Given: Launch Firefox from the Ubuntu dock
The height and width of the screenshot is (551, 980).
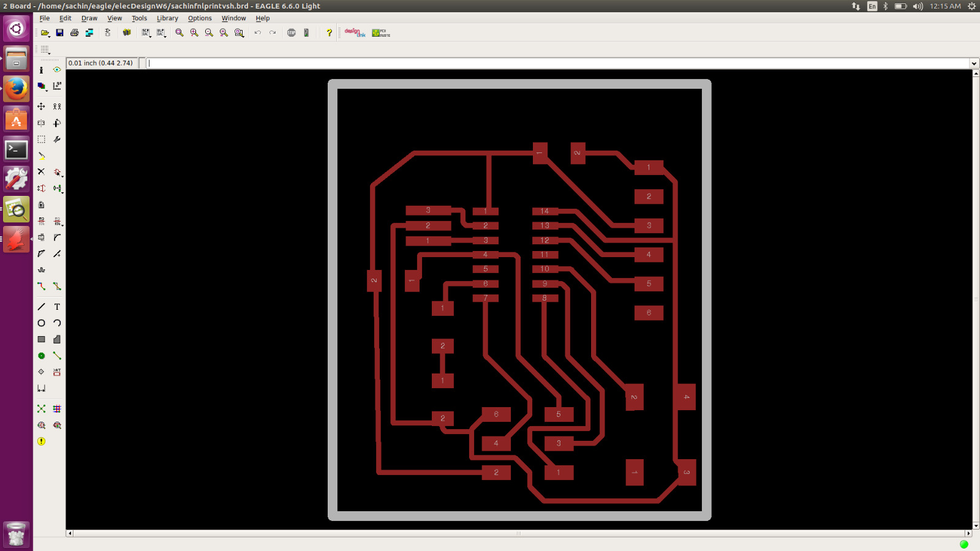Looking at the screenshot, I should coord(16,89).
